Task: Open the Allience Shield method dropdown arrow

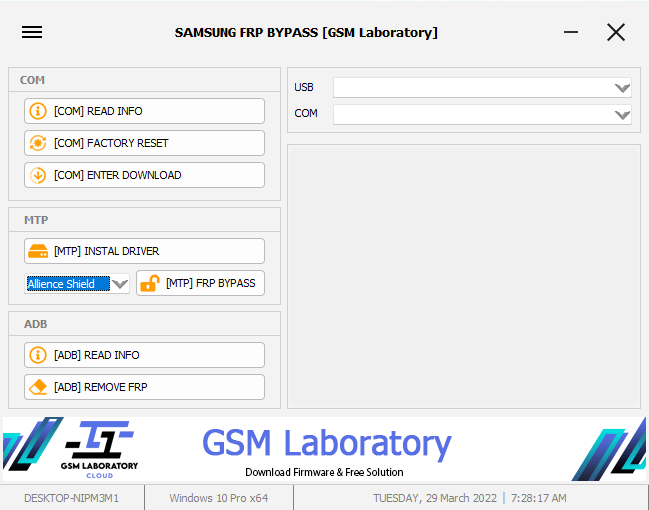Action: 120,284
